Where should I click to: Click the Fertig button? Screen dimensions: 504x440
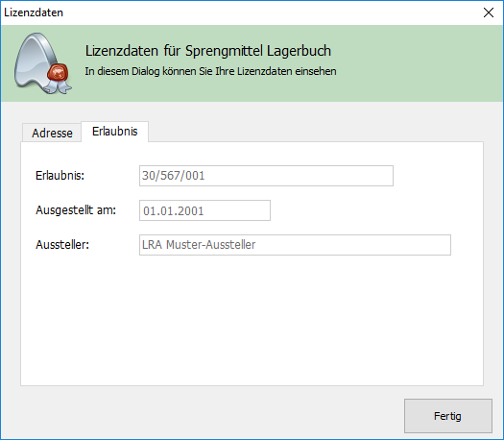(448, 416)
